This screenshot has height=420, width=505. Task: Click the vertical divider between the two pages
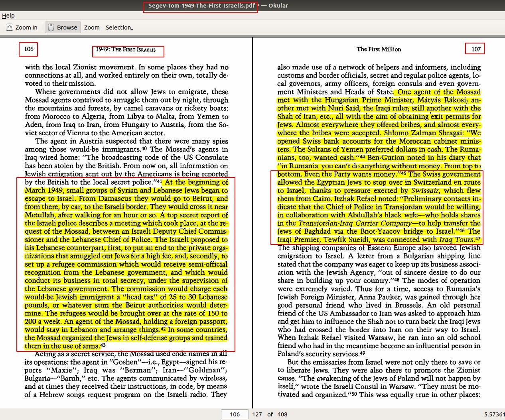tap(252, 223)
